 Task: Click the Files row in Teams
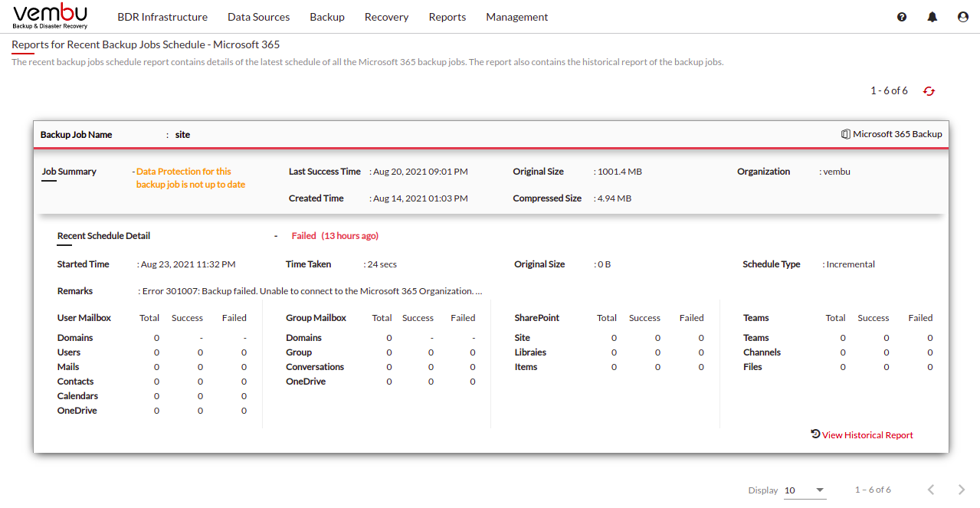(x=753, y=367)
